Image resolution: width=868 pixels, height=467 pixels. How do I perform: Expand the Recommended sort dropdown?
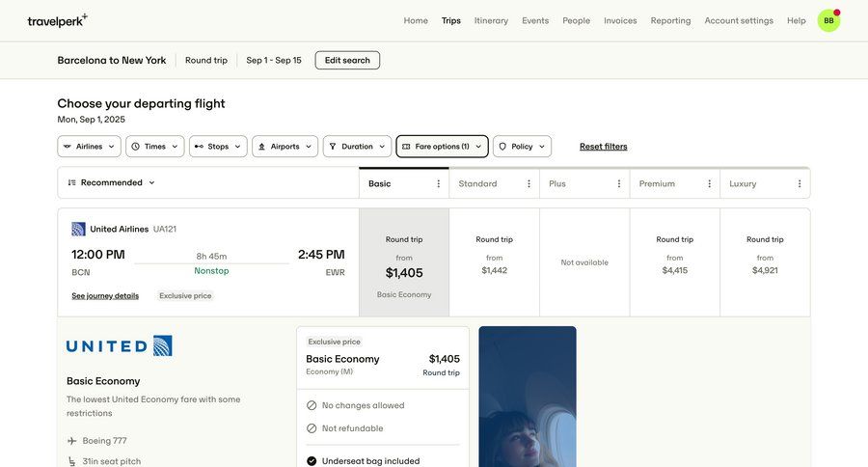coord(111,182)
